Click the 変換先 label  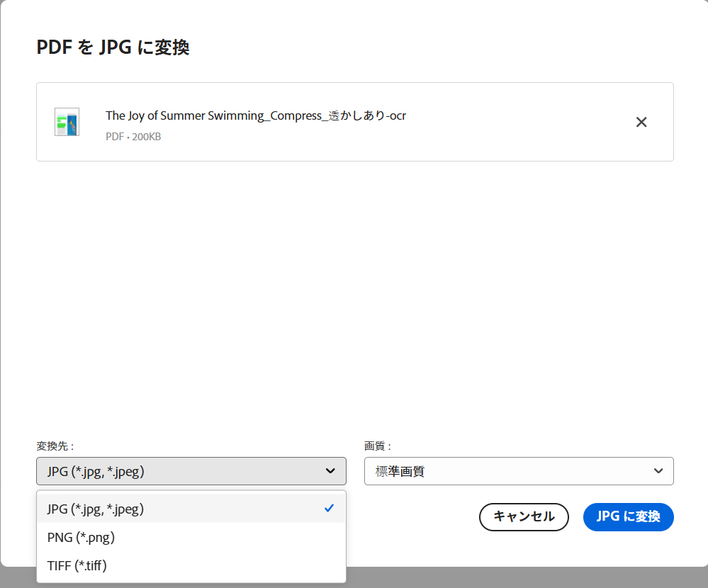tap(55, 446)
